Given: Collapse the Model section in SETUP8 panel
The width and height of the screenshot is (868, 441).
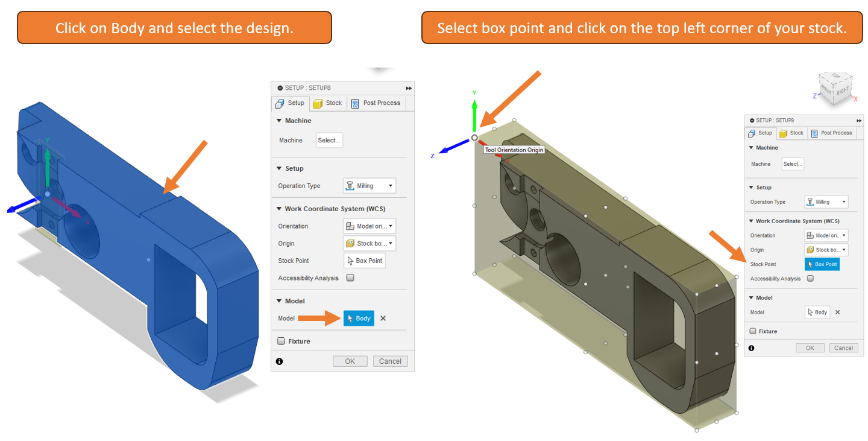Looking at the screenshot, I should point(279,301).
